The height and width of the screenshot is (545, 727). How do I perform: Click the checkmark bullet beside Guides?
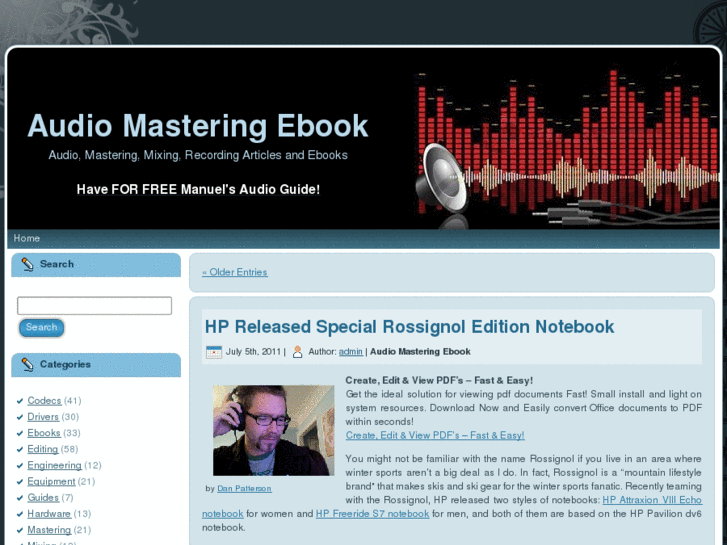[x=19, y=499]
